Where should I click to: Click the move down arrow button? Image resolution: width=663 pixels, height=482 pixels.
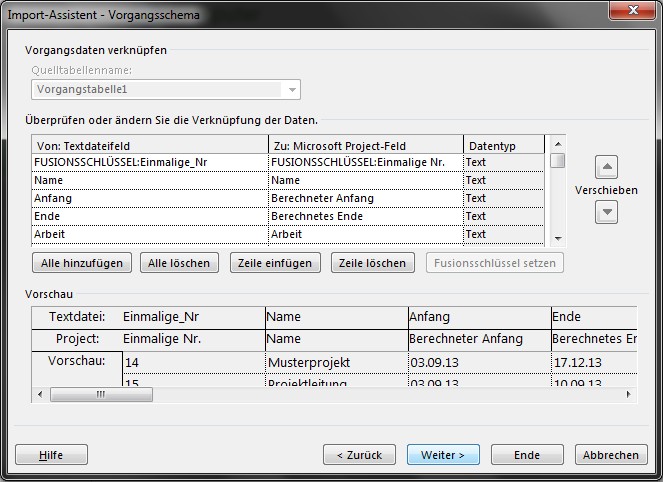coord(607,212)
